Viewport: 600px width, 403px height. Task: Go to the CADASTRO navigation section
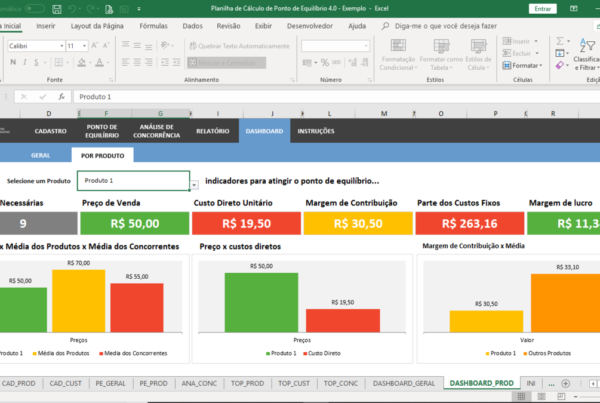[51, 131]
